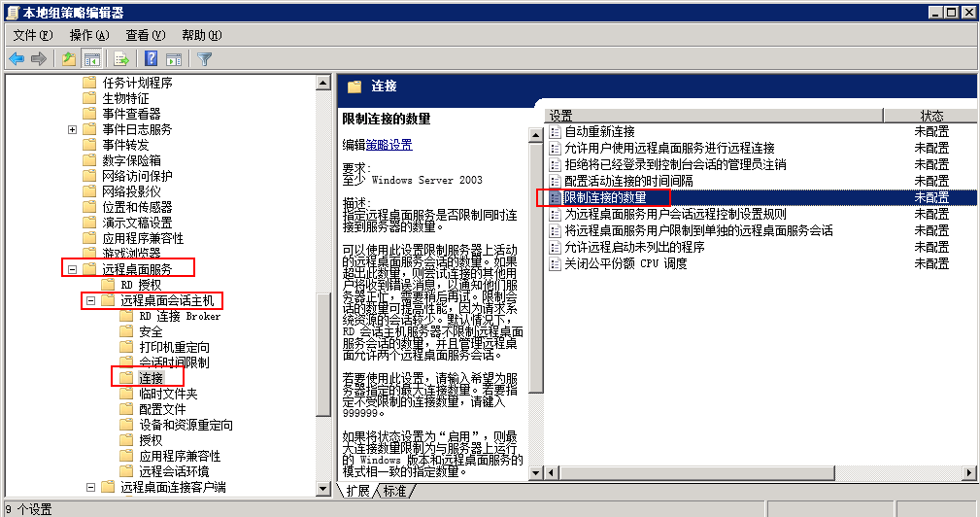Click the folder icon beside 事件查看器

(x=90, y=114)
